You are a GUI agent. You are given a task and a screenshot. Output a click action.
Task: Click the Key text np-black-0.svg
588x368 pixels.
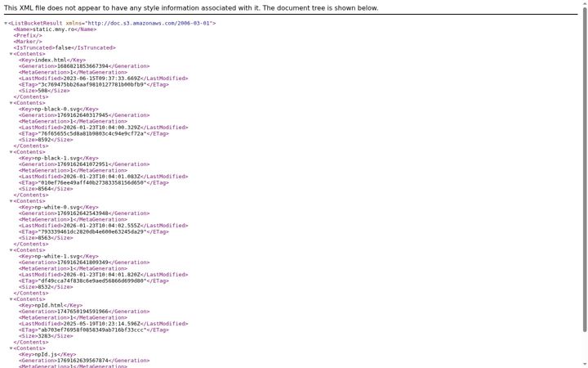57,110
